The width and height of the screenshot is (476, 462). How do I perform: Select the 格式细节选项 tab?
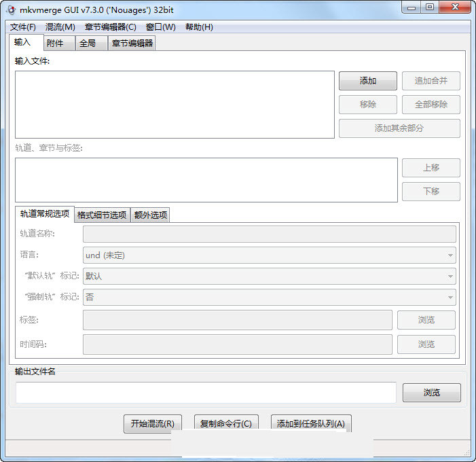point(102,215)
